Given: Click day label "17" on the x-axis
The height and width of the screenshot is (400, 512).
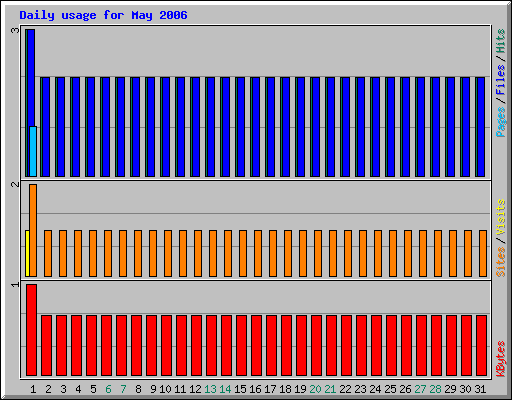Looking at the screenshot, I should pos(270,389).
